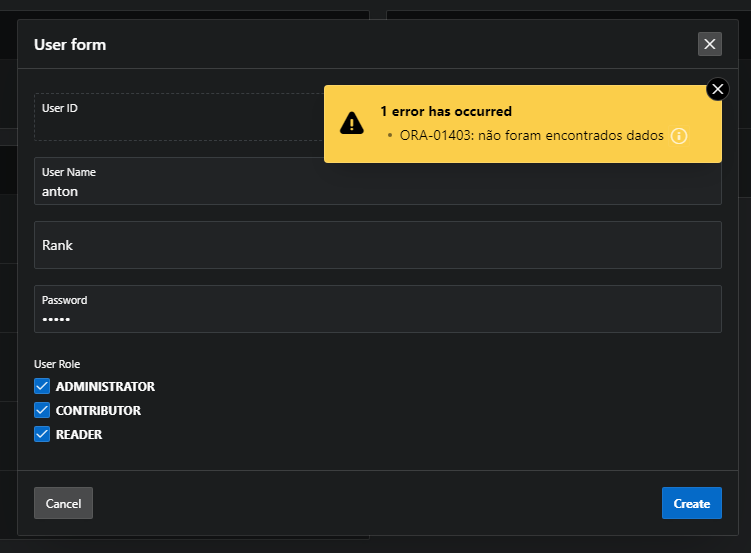Uncheck the CONTRIBUTOR role checkbox
The height and width of the screenshot is (553, 751).
tap(42, 410)
